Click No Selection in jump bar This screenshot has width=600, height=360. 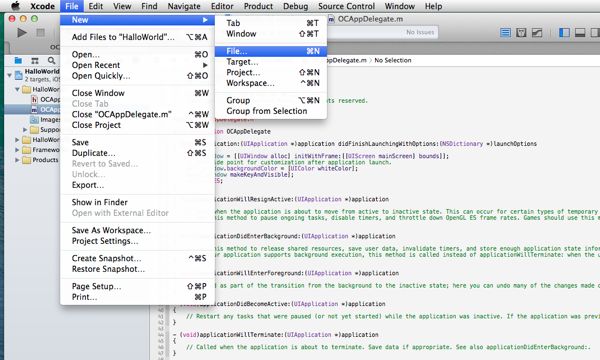393,60
